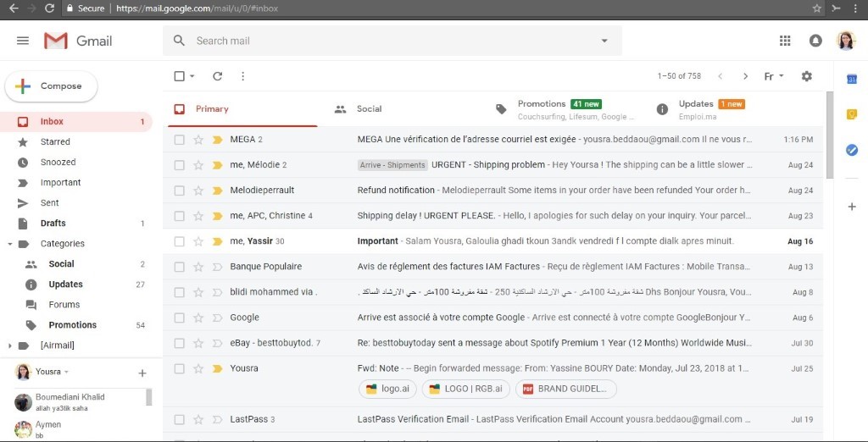Image resolution: width=868 pixels, height=442 pixels.
Task: Switch to the Promotions tab
Action: [541, 104]
